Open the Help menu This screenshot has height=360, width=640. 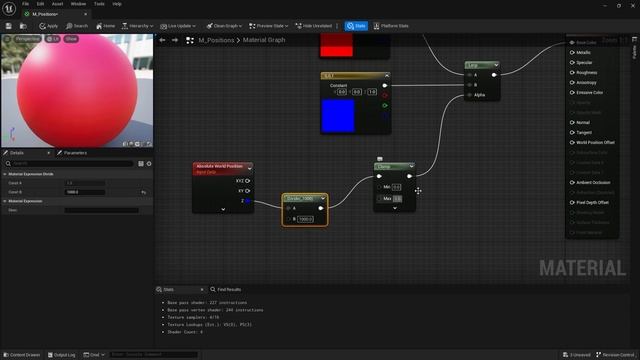117,4
